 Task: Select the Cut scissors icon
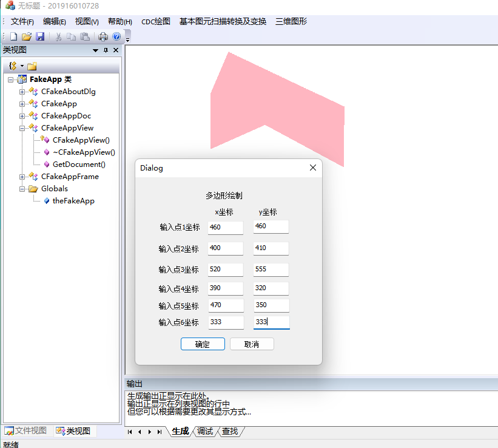59,36
